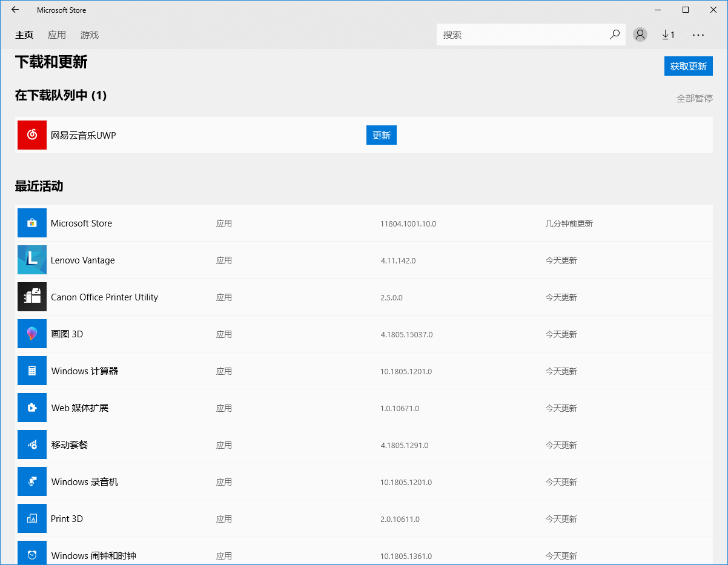Select the Print 3D row name
The height and width of the screenshot is (565, 728).
(67, 519)
